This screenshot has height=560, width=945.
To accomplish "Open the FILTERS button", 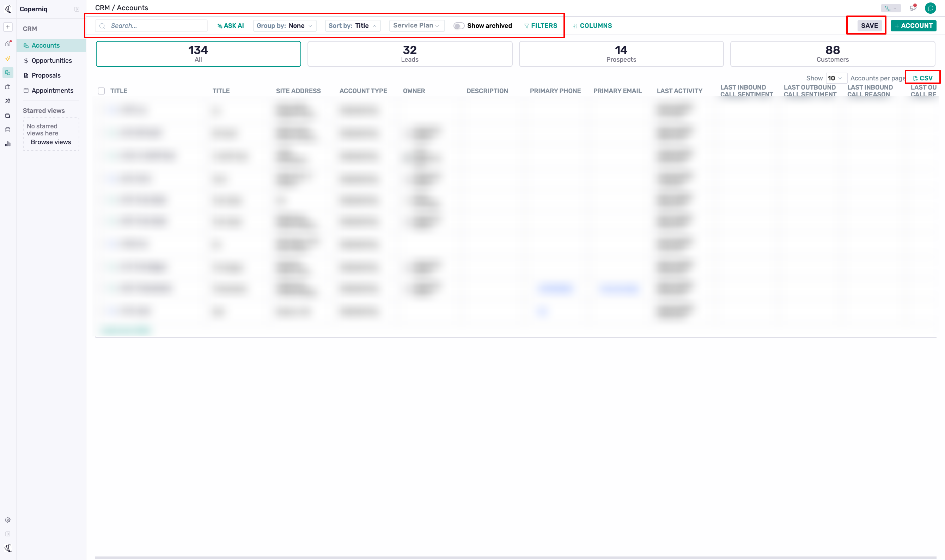I will (541, 26).
